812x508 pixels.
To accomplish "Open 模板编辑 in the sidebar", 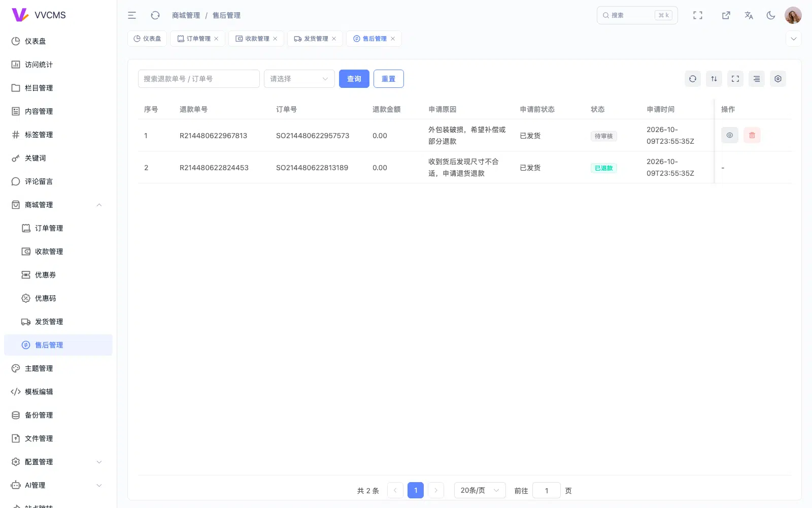I will click(58, 392).
